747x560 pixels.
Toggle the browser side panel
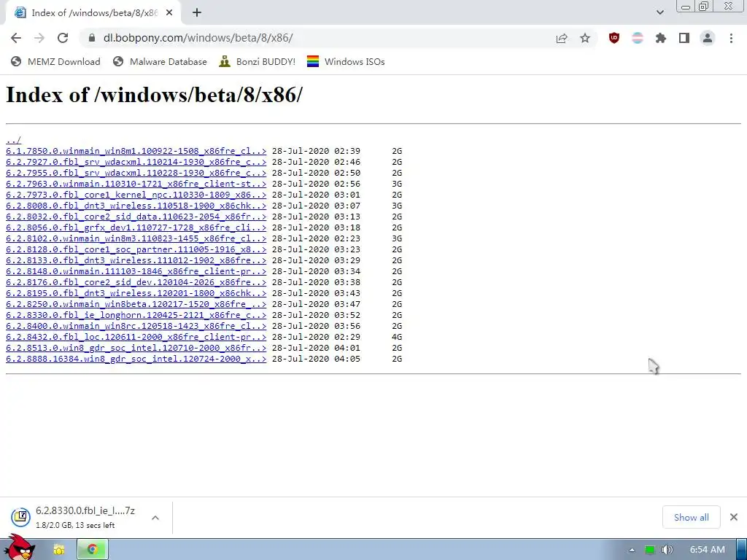(684, 38)
